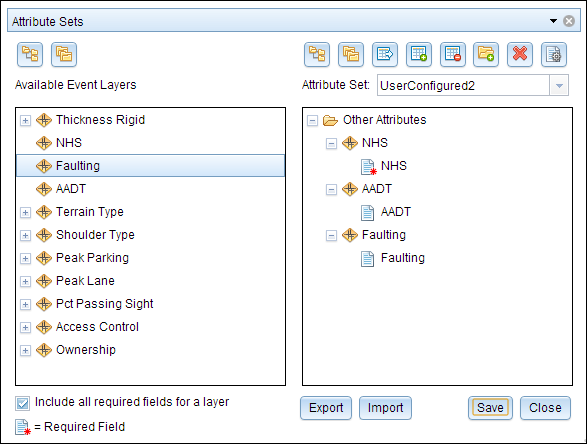587x444 pixels.
Task: Click the required NHS field document icon
Action: 368,167
